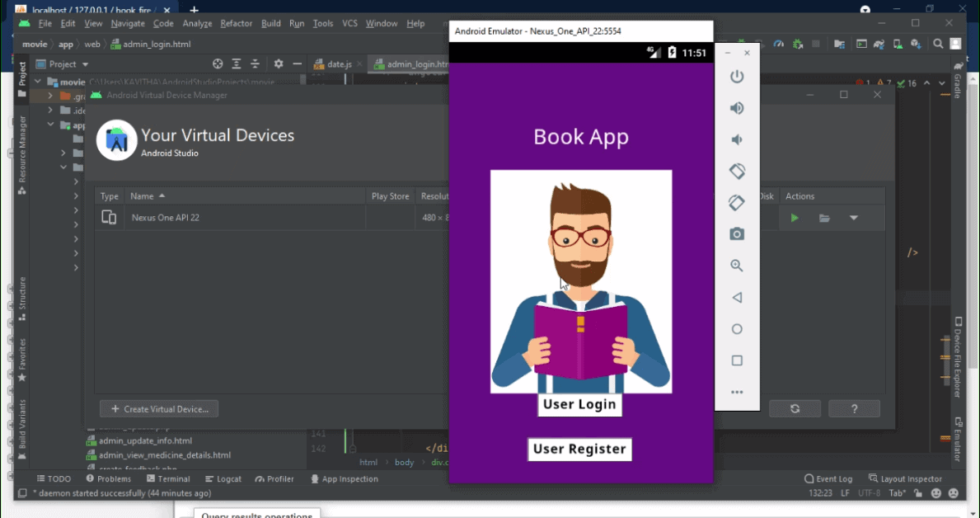Open the Project view dropdown

(85, 64)
